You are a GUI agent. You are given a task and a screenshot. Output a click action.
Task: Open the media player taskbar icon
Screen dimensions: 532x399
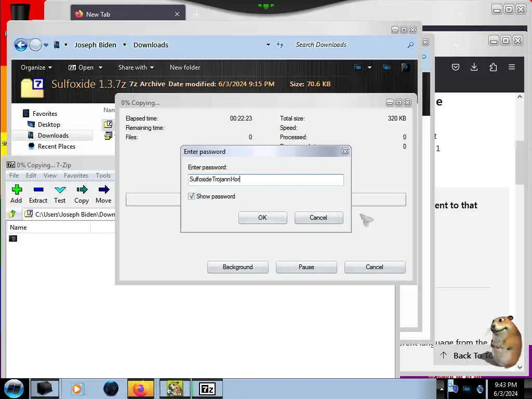pos(77,389)
